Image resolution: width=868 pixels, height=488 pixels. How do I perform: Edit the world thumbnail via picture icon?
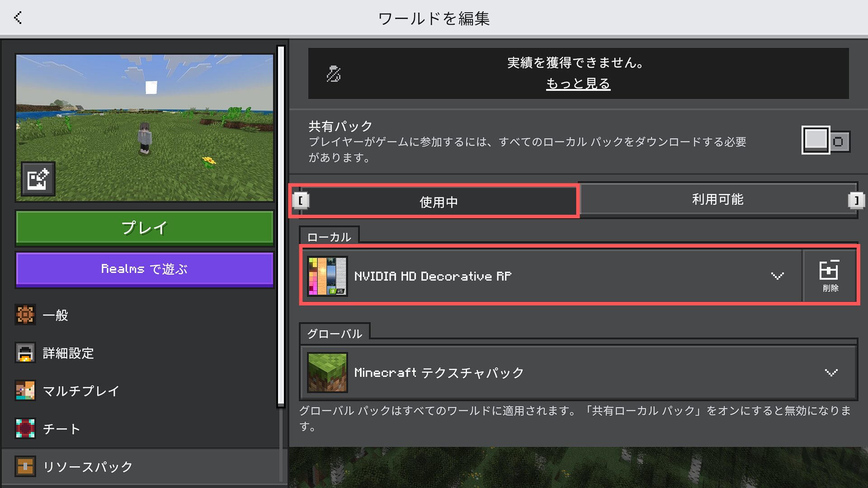38,179
